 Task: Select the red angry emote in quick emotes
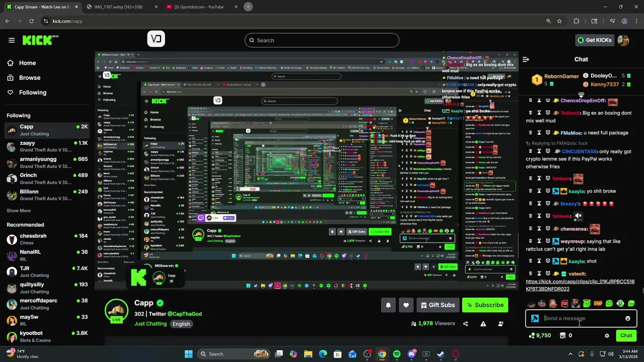565,304
